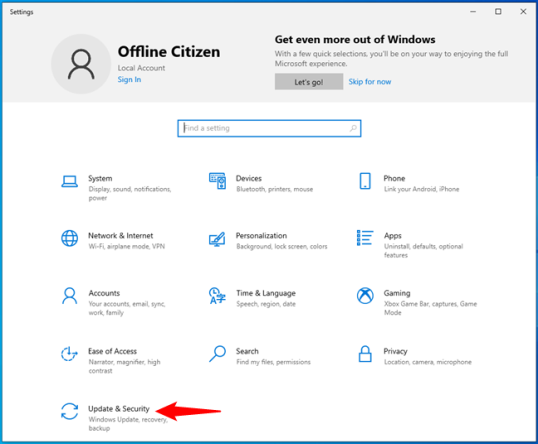
Task: Open Ease of Access title
Action: pyautogui.click(x=113, y=351)
